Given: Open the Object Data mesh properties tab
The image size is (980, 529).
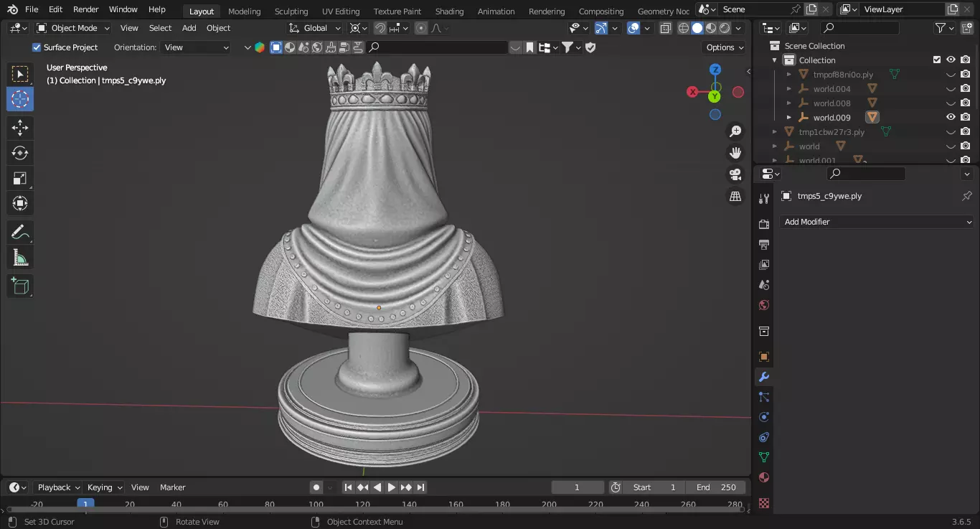Looking at the screenshot, I should tap(764, 457).
